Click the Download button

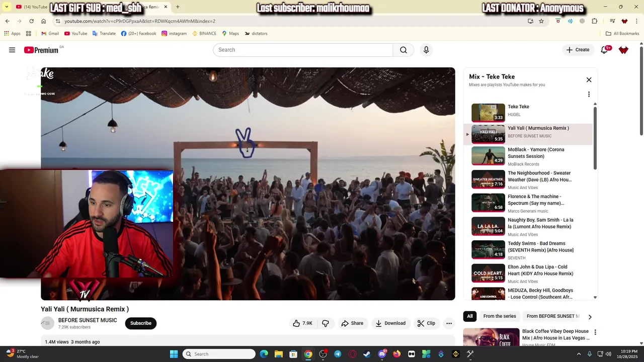click(390, 323)
